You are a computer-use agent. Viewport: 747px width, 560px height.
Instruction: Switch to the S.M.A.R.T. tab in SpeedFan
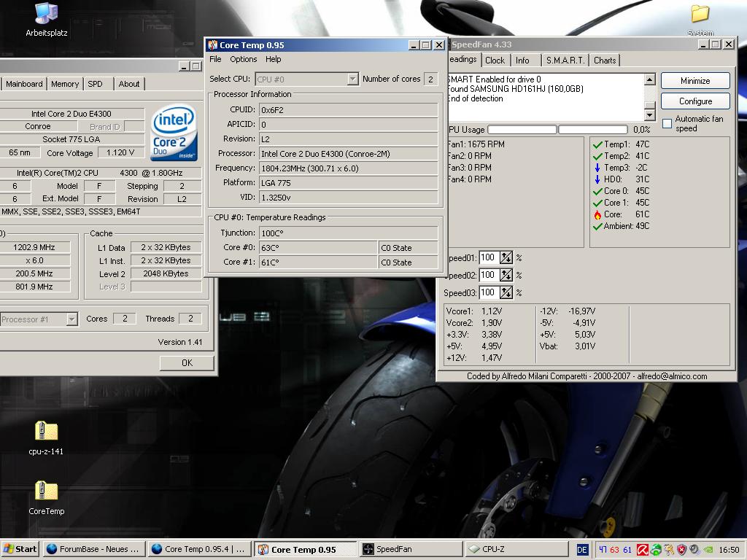coord(565,61)
